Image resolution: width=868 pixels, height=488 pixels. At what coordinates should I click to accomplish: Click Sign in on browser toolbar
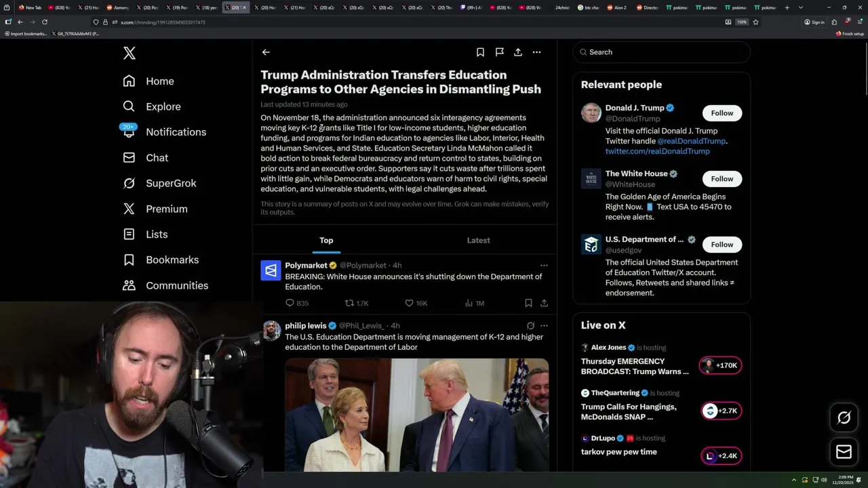(814, 22)
